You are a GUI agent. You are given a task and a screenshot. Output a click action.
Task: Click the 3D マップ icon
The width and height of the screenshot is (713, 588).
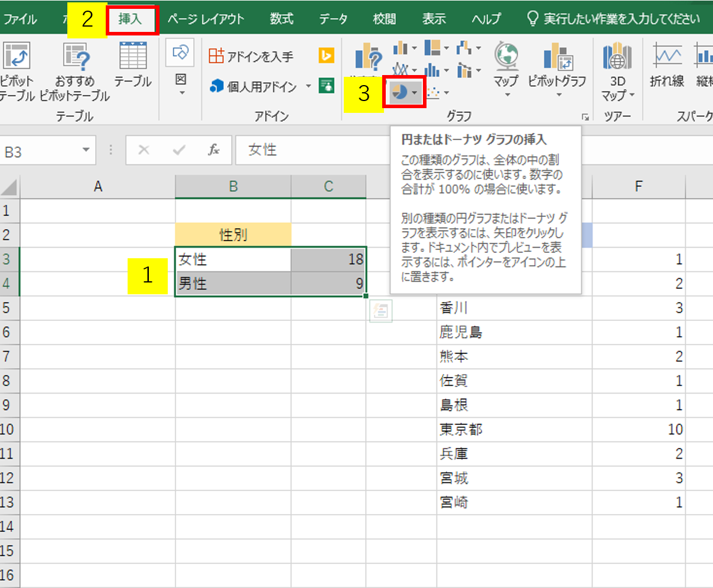tap(617, 58)
